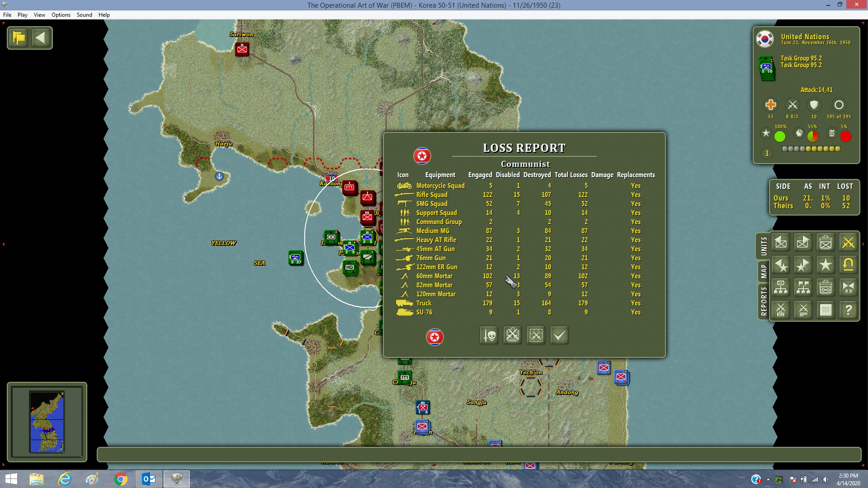This screenshot has width=868, height=488.
Task: Click the bowtie XX division icon
Action: [x=848, y=287]
